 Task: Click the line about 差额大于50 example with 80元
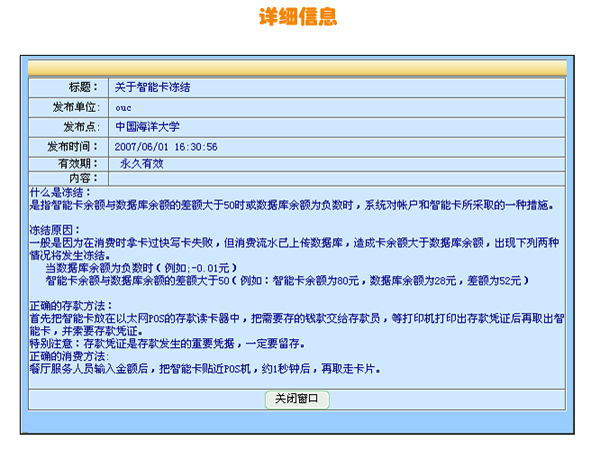coord(287,280)
